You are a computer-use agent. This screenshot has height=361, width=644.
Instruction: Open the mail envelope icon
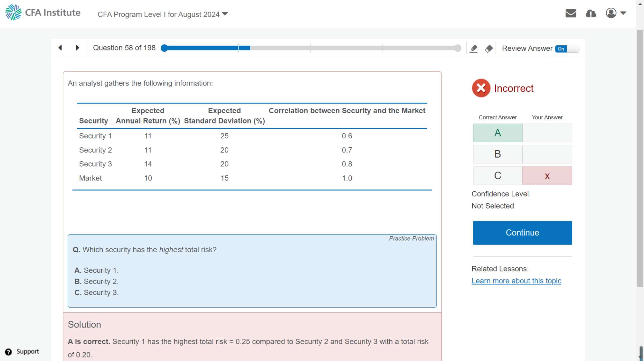tap(571, 13)
